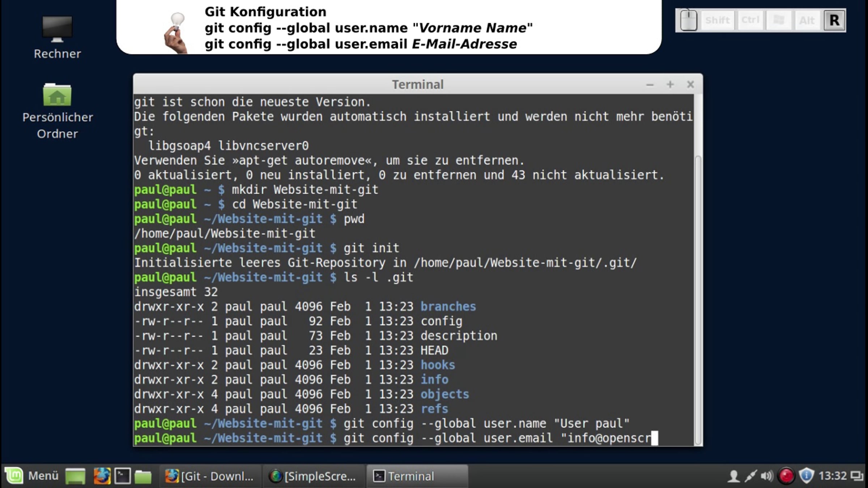Click the window list icon beside clock

point(856,476)
